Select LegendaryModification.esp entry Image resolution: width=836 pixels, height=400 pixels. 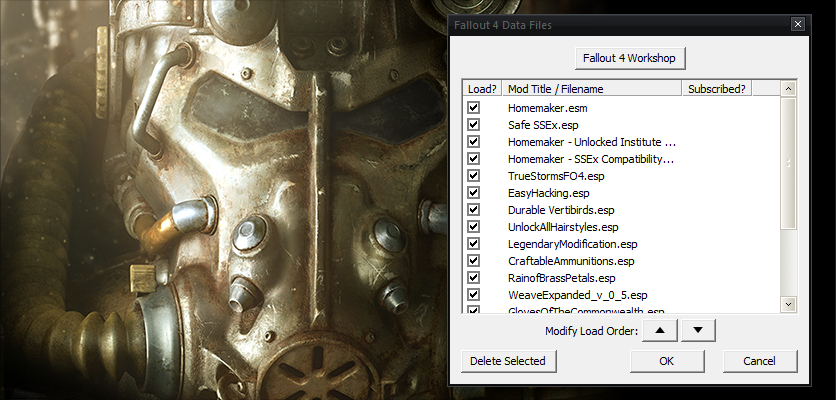573,244
